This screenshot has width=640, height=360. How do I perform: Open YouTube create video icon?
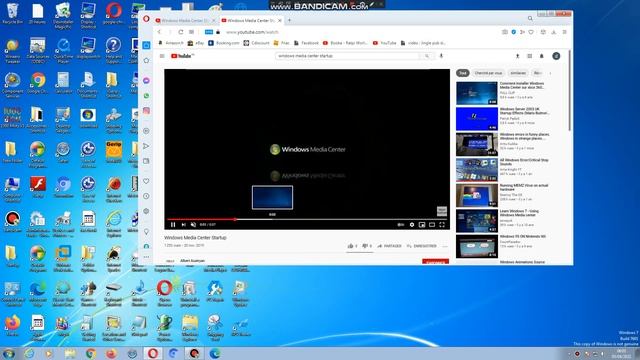518,56
